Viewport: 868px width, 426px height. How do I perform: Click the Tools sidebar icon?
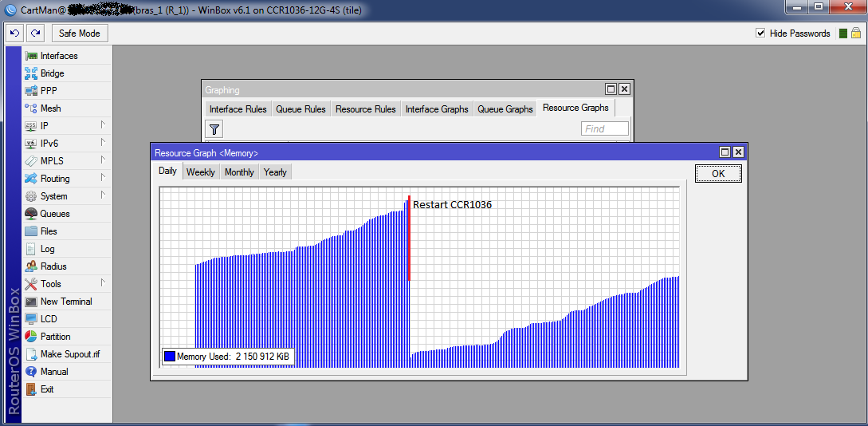[x=31, y=284]
